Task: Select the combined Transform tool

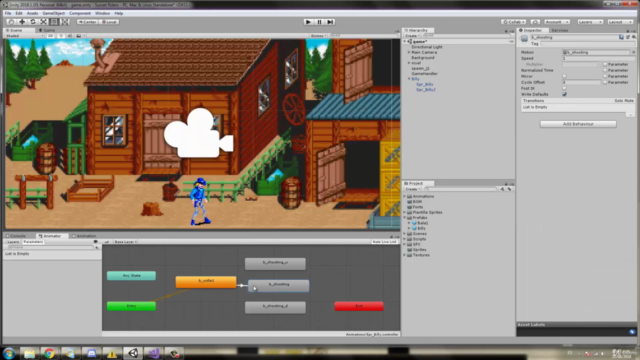Action: 64,22
